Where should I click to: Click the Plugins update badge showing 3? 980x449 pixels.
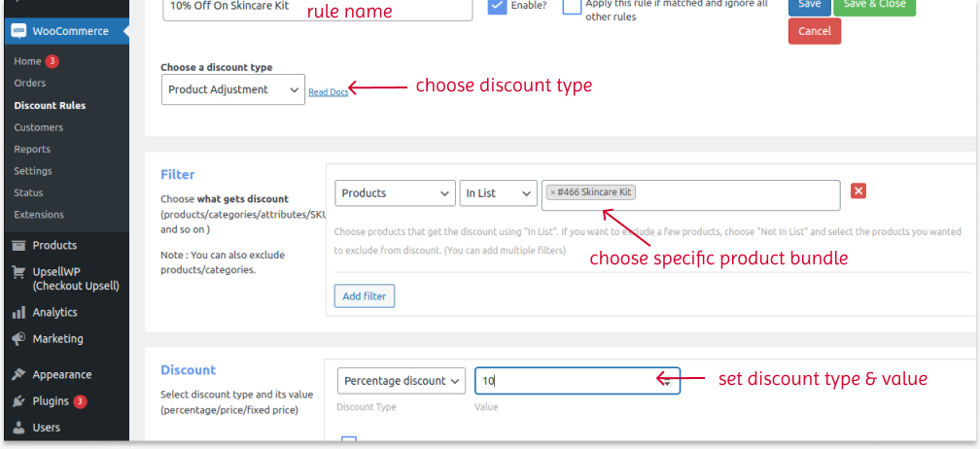pyautogui.click(x=80, y=401)
